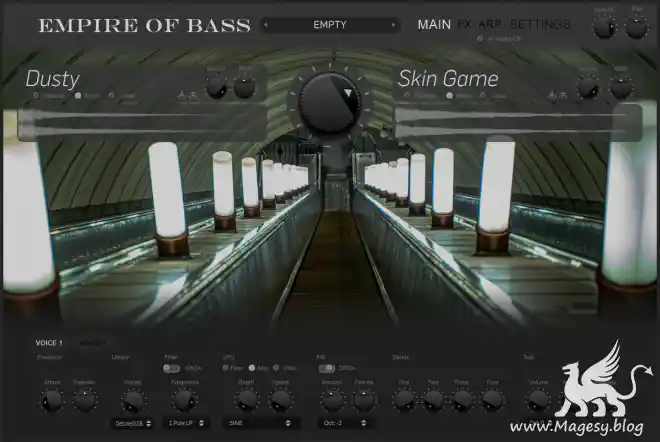Select the second voice tab beside VOICE 1

[x=93, y=343]
